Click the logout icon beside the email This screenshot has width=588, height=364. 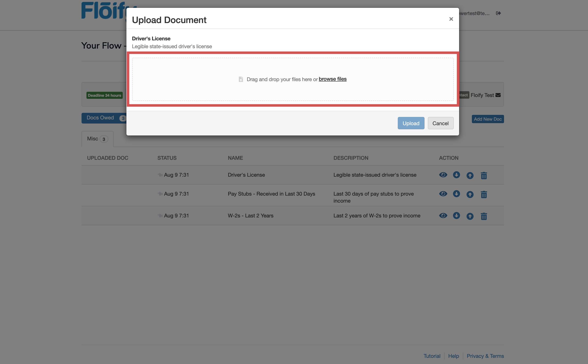498,13
